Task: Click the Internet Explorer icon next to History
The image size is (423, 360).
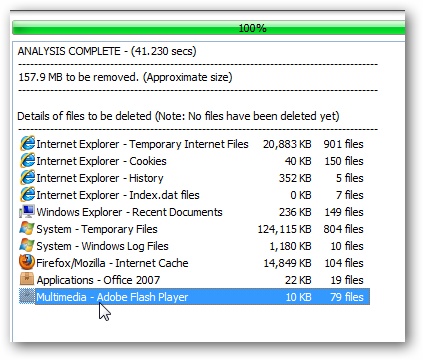Action: coord(27,178)
